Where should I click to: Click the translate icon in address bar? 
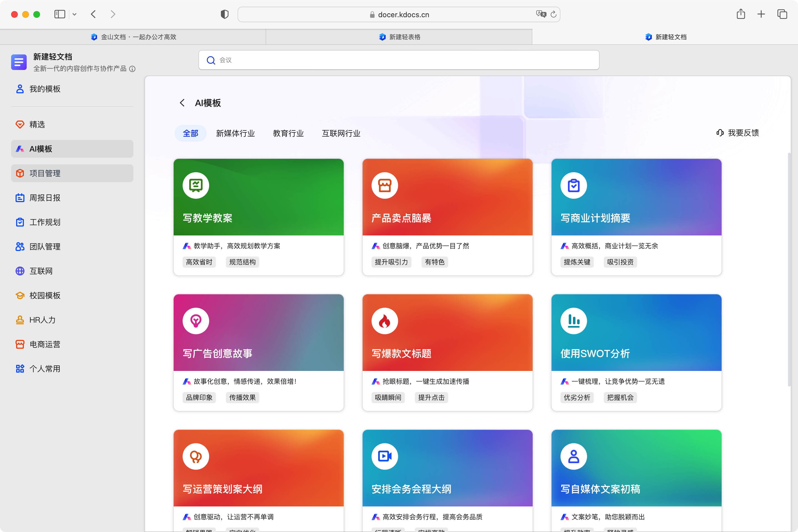coord(541,14)
